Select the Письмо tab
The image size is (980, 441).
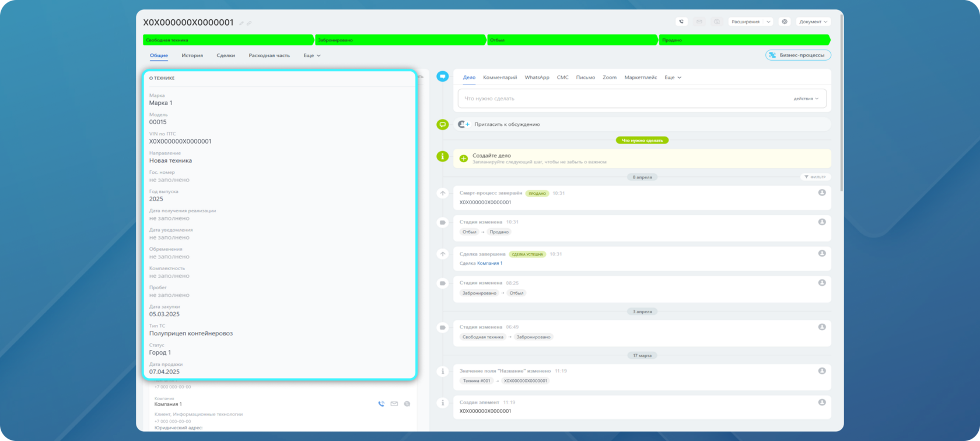pyautogui.click(x=585, y=77)
